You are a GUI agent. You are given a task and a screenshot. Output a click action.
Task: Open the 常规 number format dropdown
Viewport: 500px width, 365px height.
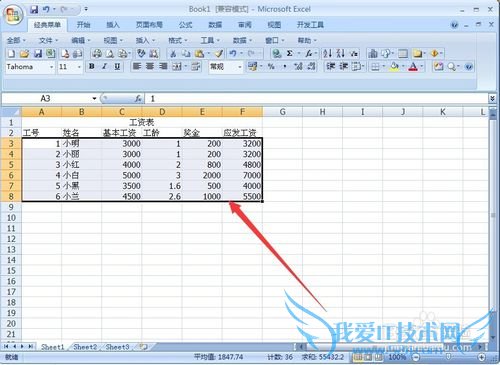tap(240, 67)
